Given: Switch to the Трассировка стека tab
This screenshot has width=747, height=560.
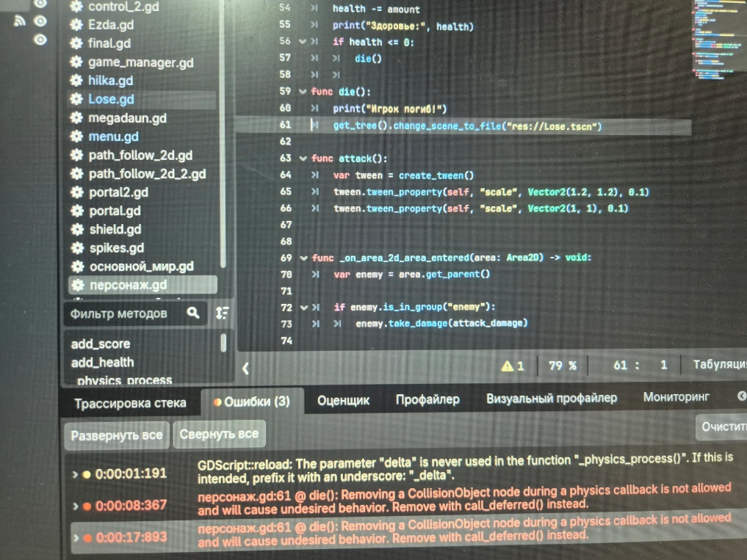Looking at the screenshot, I should [x=130, y=404].
